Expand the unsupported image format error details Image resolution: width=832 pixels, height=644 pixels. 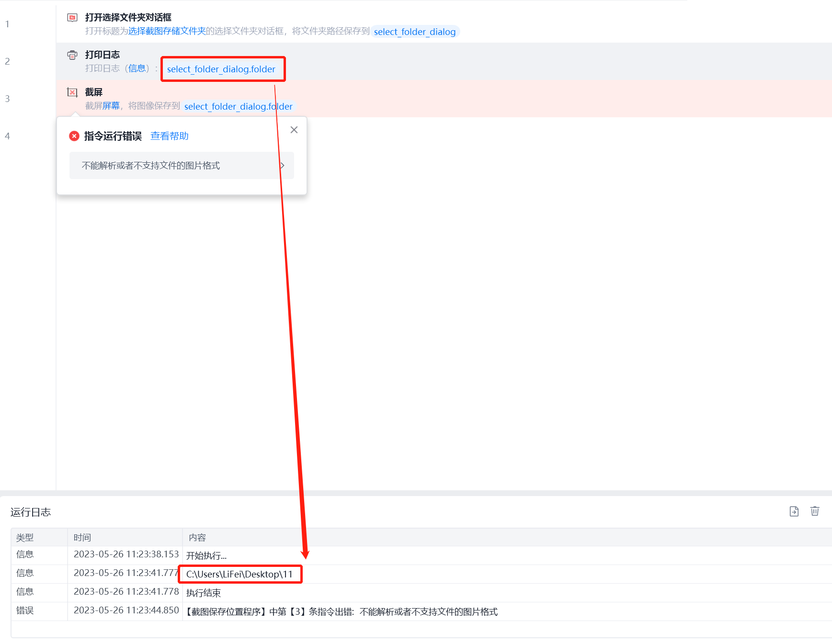coord(182,166)
